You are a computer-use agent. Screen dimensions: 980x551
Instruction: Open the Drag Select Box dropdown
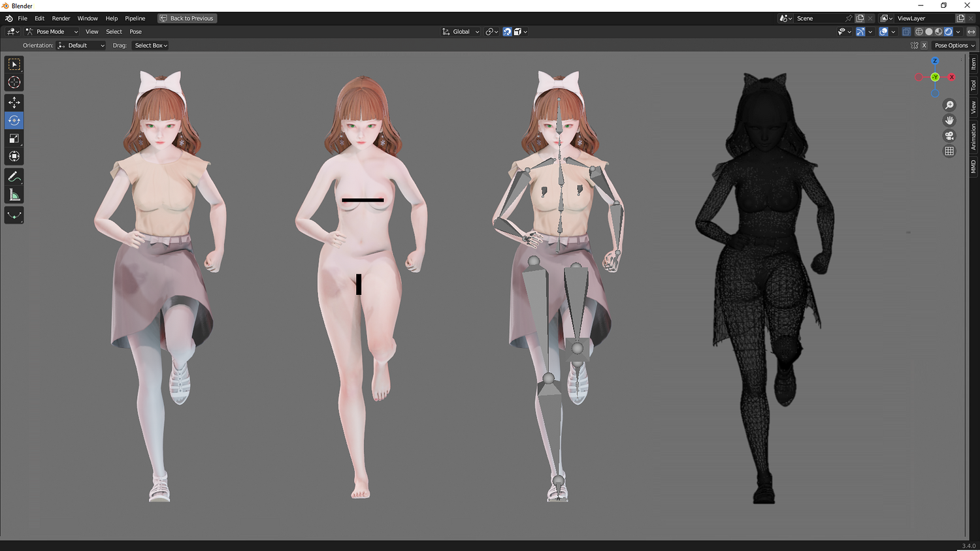coord(151,46)
